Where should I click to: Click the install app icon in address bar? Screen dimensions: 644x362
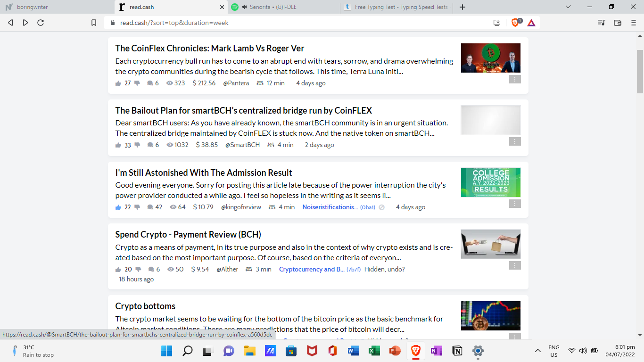click(x=496, y=23)
